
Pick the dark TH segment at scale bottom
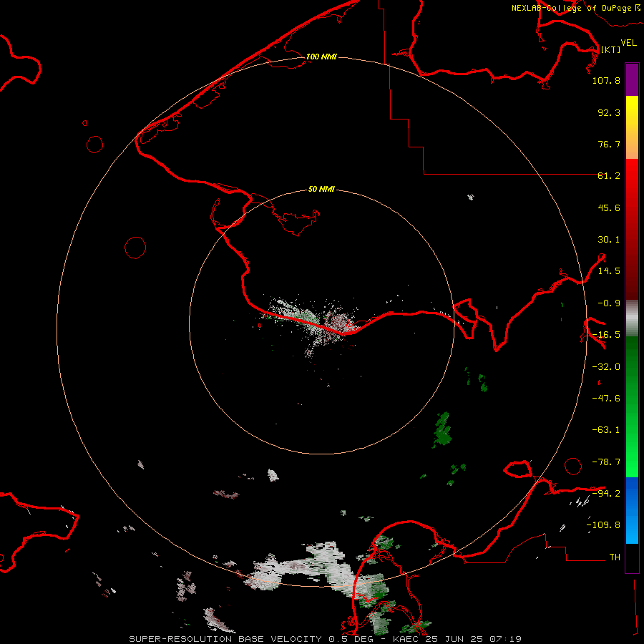point(632,558)
